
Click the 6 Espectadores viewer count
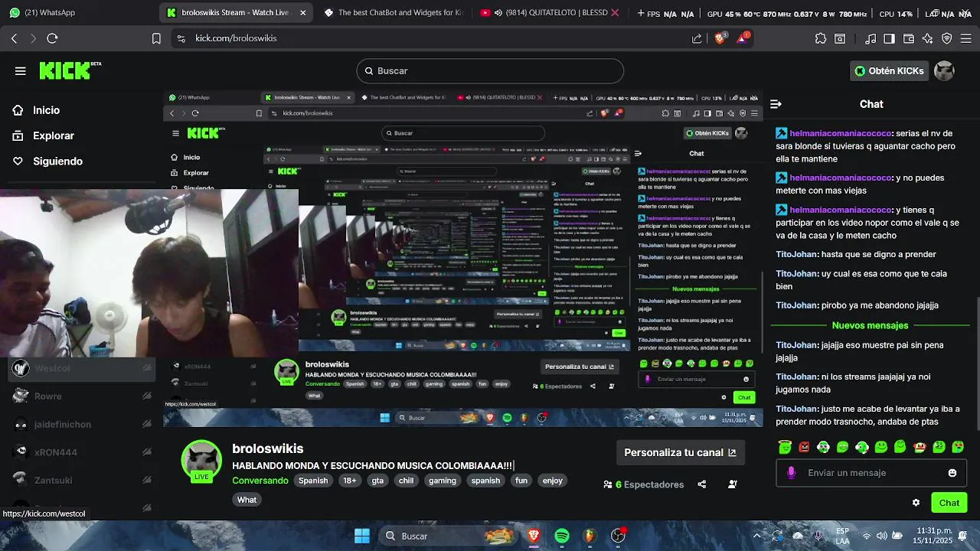tap(643, 484)
